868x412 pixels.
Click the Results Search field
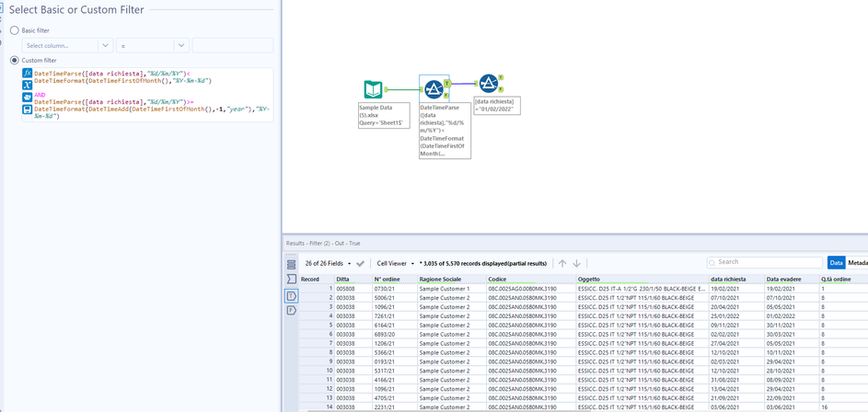click(765, 262)
